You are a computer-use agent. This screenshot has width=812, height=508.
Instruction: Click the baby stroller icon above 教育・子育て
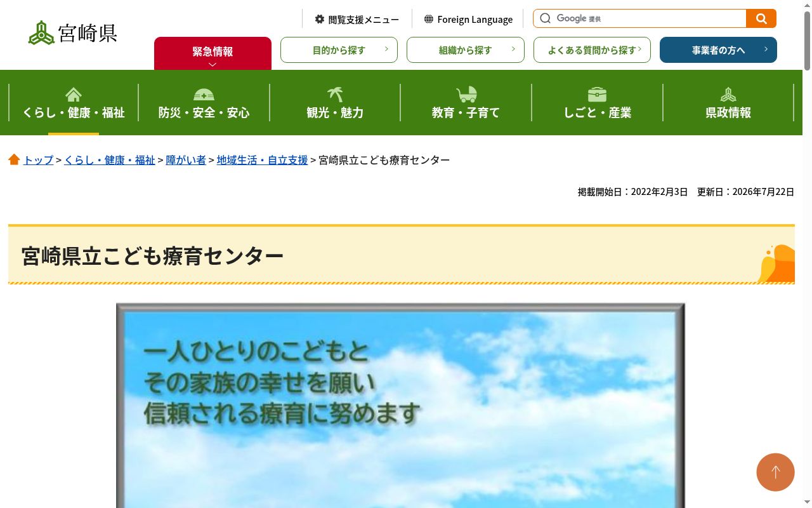coord(466,95)
